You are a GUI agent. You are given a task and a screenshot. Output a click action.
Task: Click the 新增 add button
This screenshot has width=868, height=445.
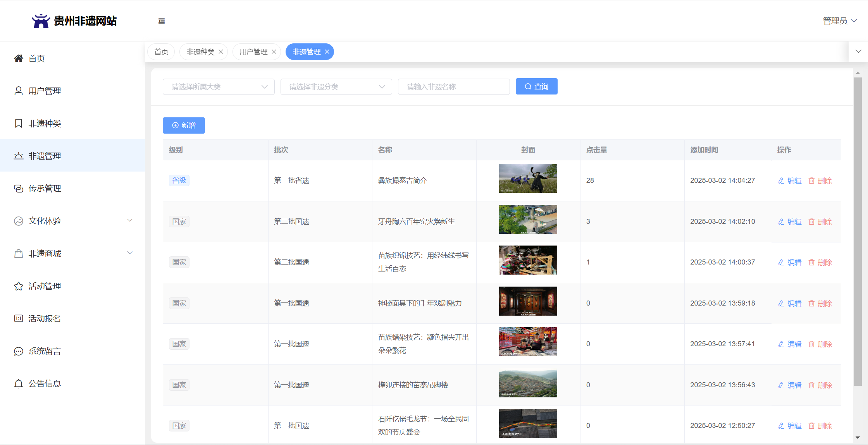[x=184, y=125]
